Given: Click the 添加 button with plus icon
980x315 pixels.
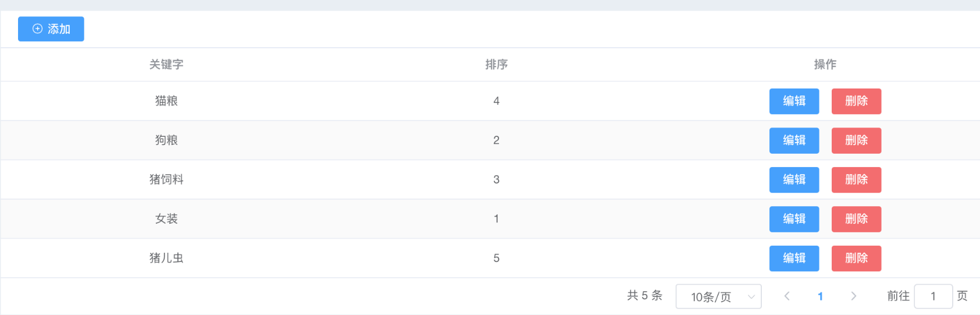Looking at the screenshot, I should [x=51, y=29].
